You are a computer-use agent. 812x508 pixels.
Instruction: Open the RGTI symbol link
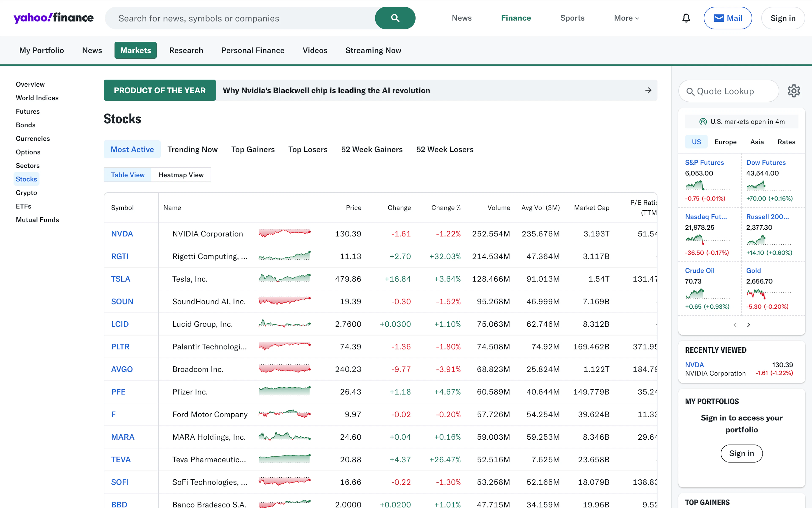pyautogui.click(x=120, y=256)
